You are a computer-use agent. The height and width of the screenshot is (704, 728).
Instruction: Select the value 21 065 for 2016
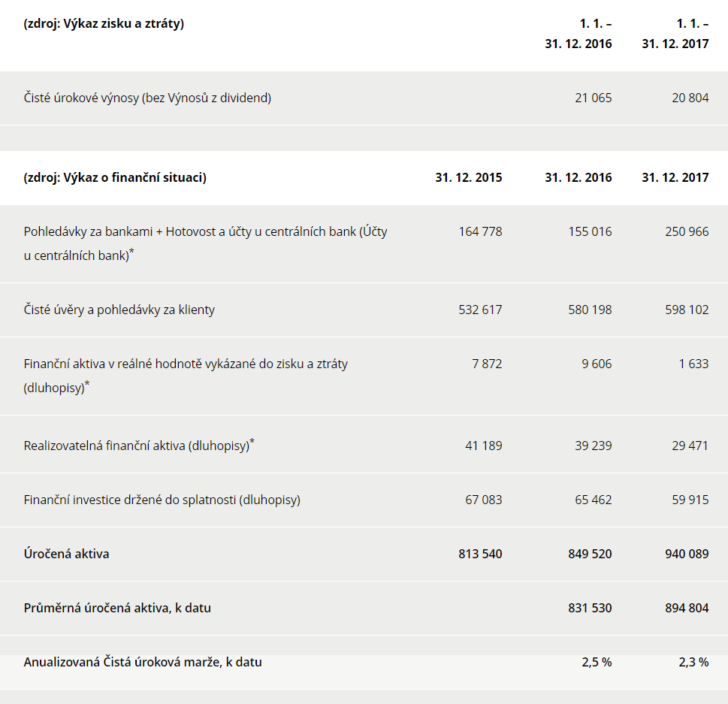(593, 98)
